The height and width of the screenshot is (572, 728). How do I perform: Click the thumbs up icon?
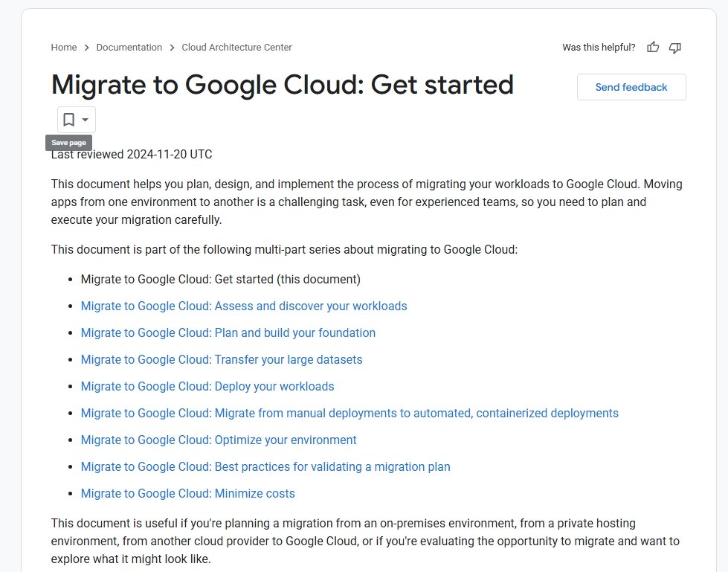pyautogui.click(x=653, y=48)
